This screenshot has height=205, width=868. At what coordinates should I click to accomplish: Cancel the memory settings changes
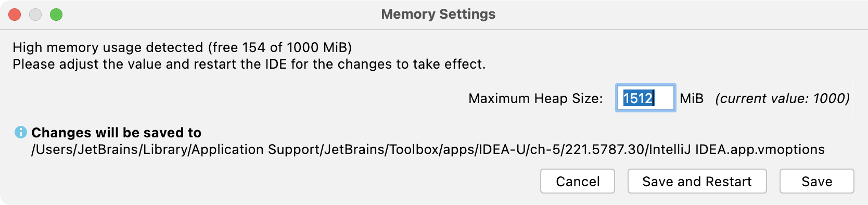(578, 181)
